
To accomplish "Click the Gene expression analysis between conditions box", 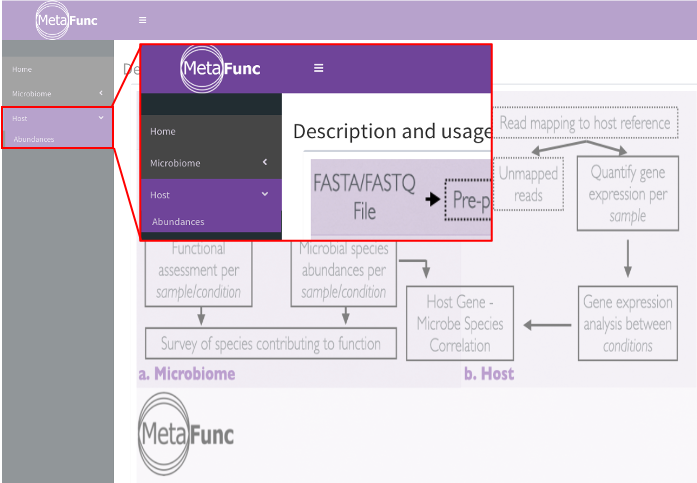I will 628,323.
